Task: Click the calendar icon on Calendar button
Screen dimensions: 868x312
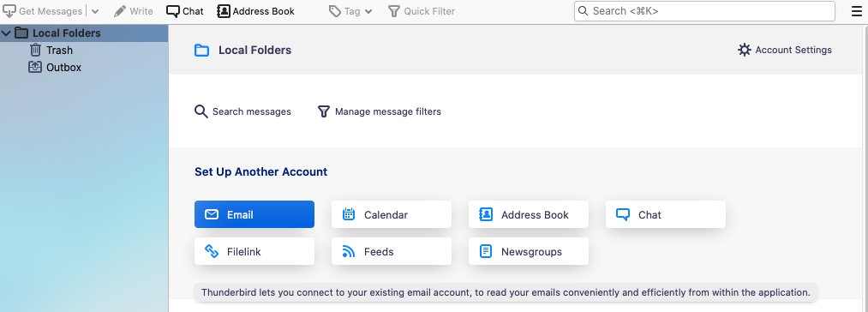Action: [348, 214]
